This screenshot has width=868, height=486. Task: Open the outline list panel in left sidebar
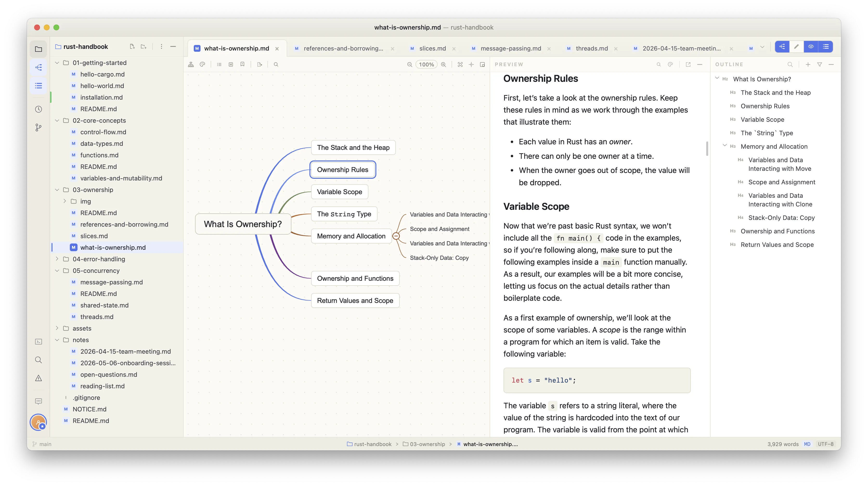39,86
